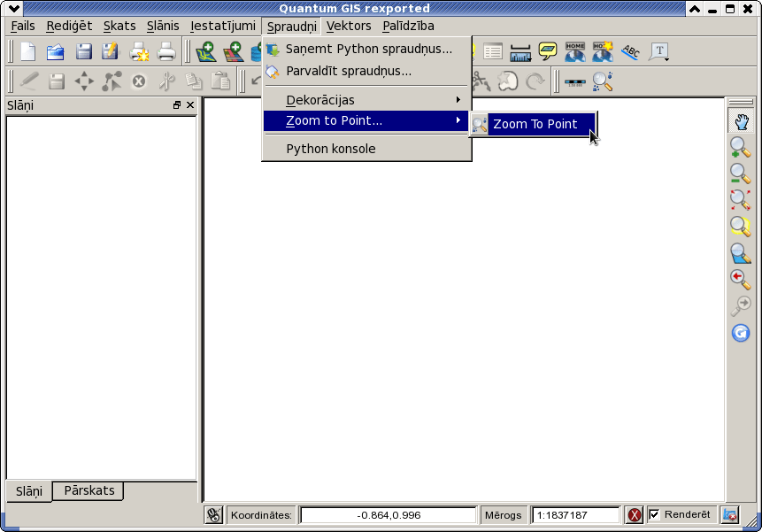Click Zoom Last icon with red arrow
Viewport: 762px width, 532px height.
point(741,280)
